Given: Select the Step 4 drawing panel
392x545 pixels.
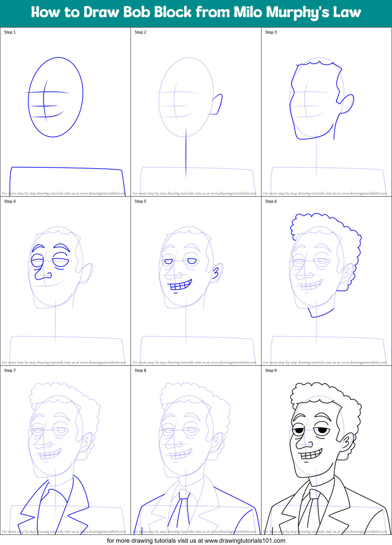Looking at the screenshot, I should coord(65,281).
